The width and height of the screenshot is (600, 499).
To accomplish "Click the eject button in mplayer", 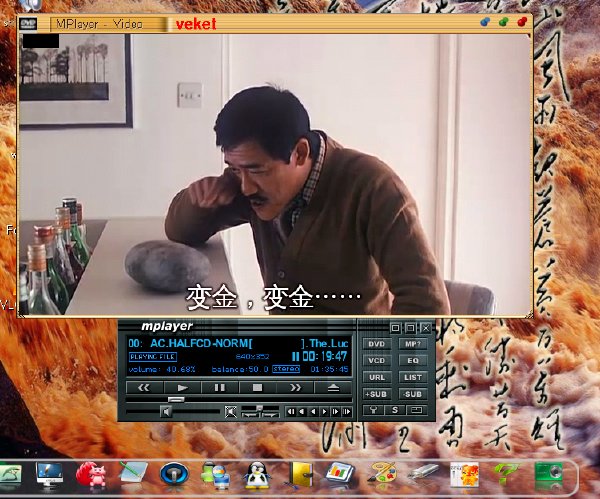I will (333, 388).
